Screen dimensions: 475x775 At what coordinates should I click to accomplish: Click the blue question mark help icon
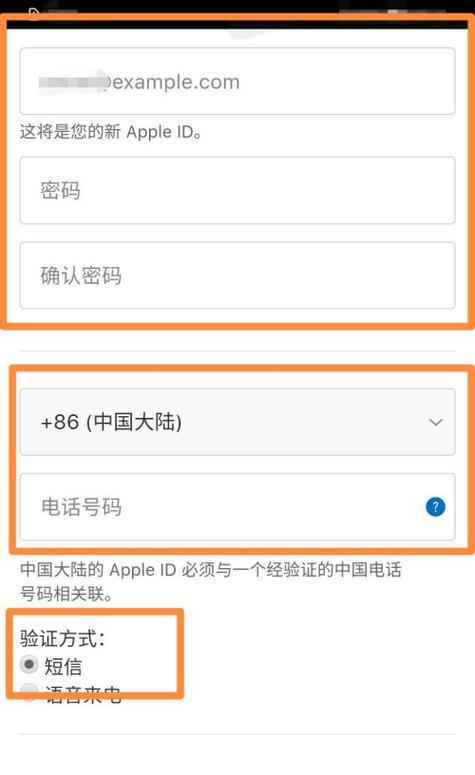435,507
